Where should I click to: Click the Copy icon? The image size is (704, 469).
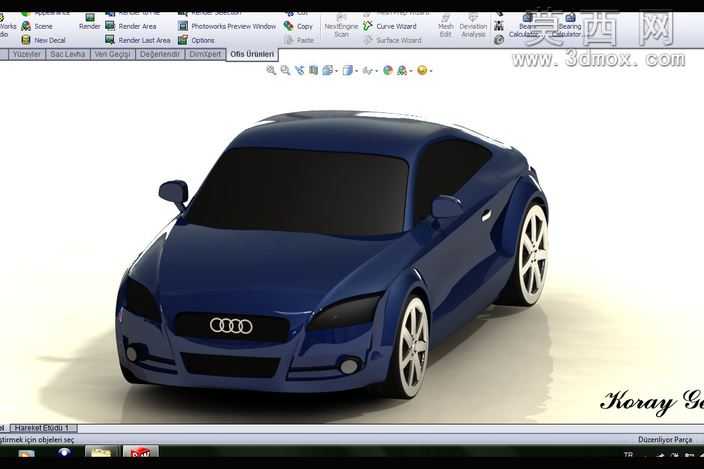288,26
